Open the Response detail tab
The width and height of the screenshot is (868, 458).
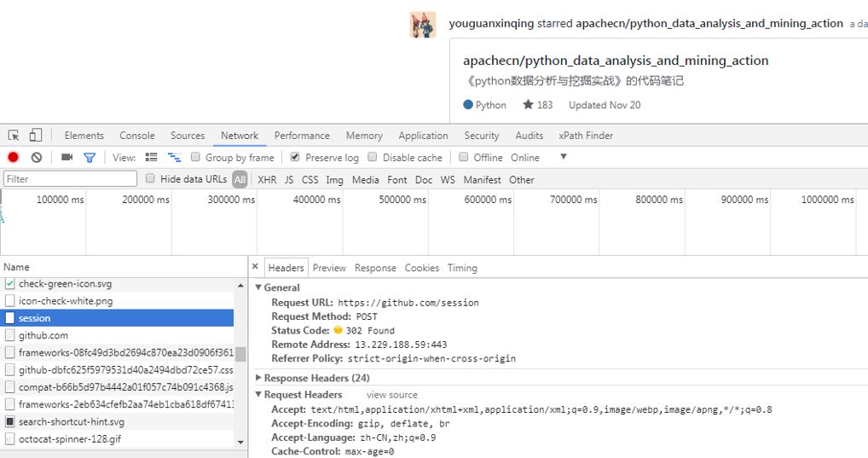pyautogui.click(x=375, y=268)
